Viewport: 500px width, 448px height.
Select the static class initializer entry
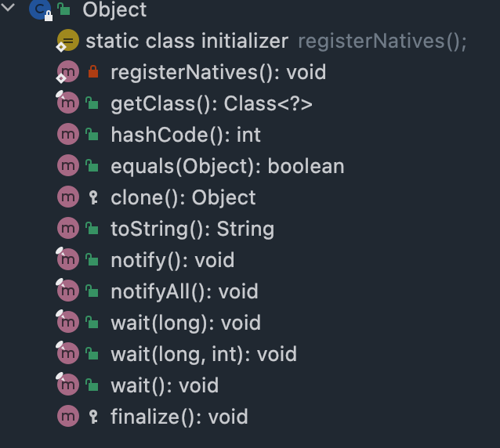pyautogui.click(x=187, y=41)
